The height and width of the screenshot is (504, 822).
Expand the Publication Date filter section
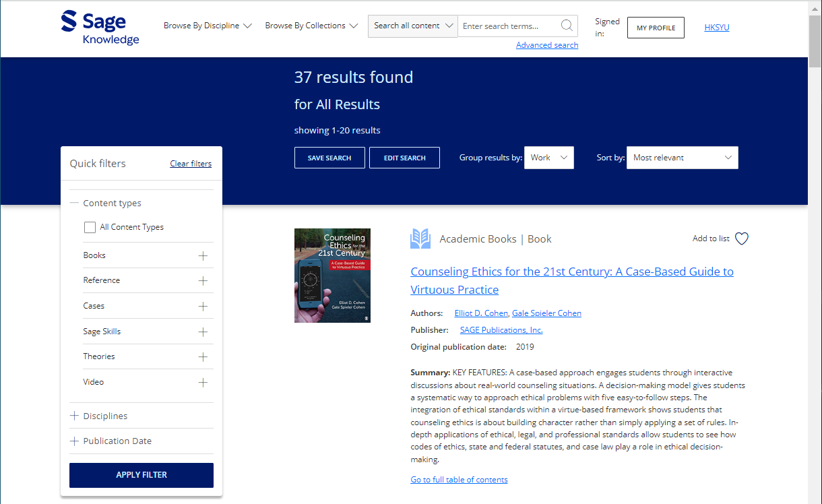[75, 441]
